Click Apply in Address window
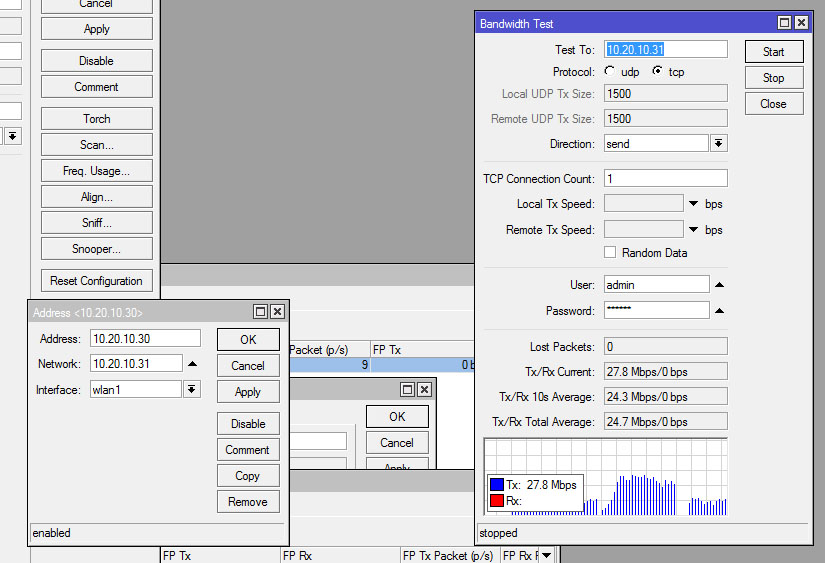Screen dimensions: 825x563 point(248,392)
